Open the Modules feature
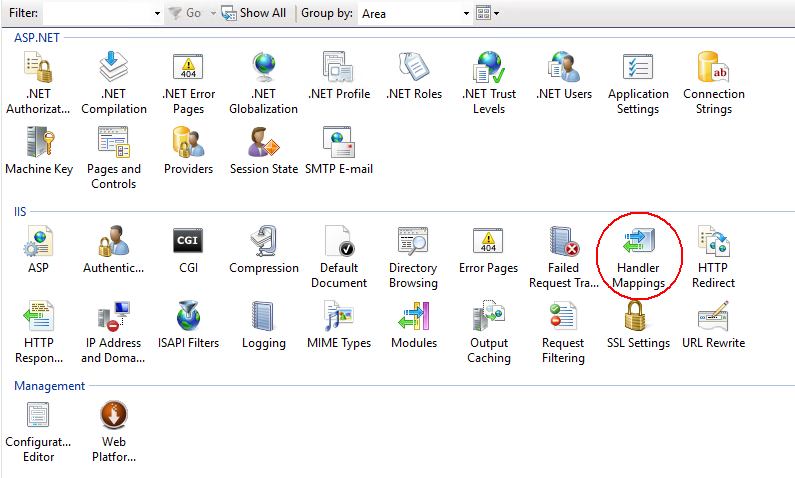Screen dimensions: 795x478 point(414,324)
